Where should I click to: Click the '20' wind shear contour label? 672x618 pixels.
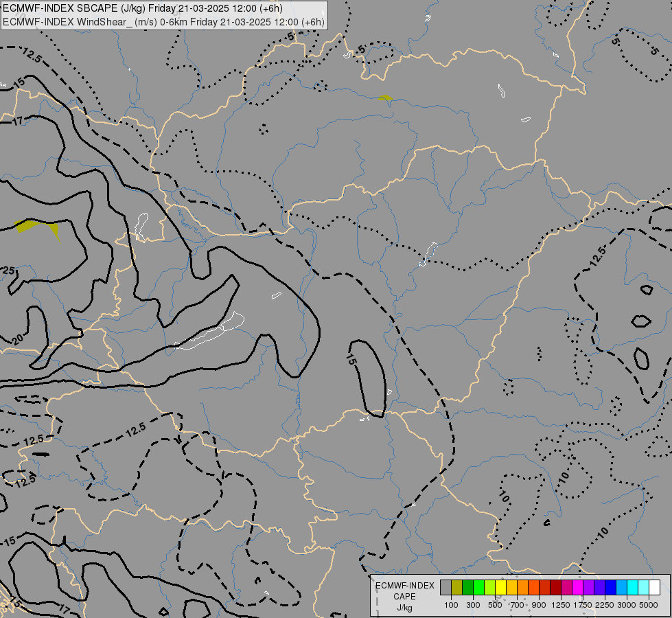pyautogui.click(x=18, y=341)
